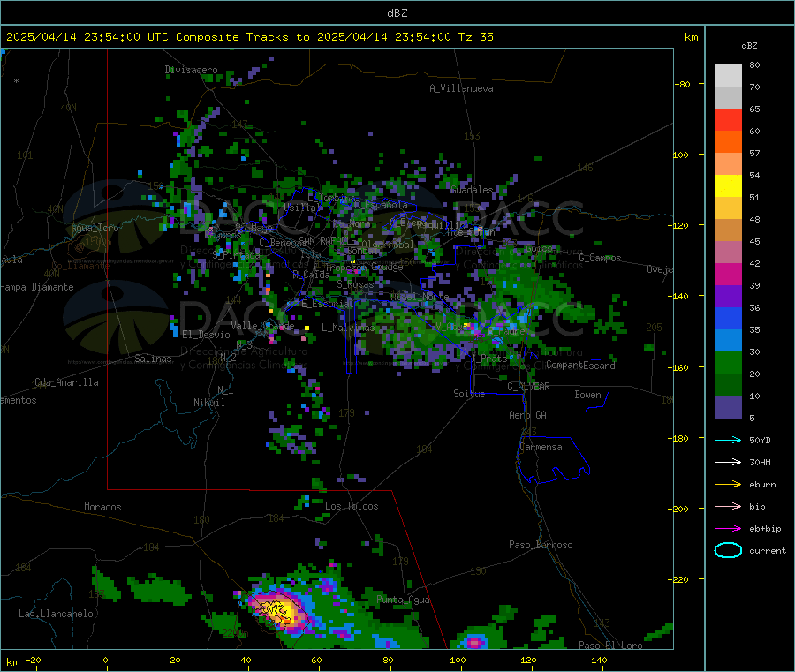Click the 'L_Malvinas' map label
This screenshot has width=795, height=672.
click(348, 328)
